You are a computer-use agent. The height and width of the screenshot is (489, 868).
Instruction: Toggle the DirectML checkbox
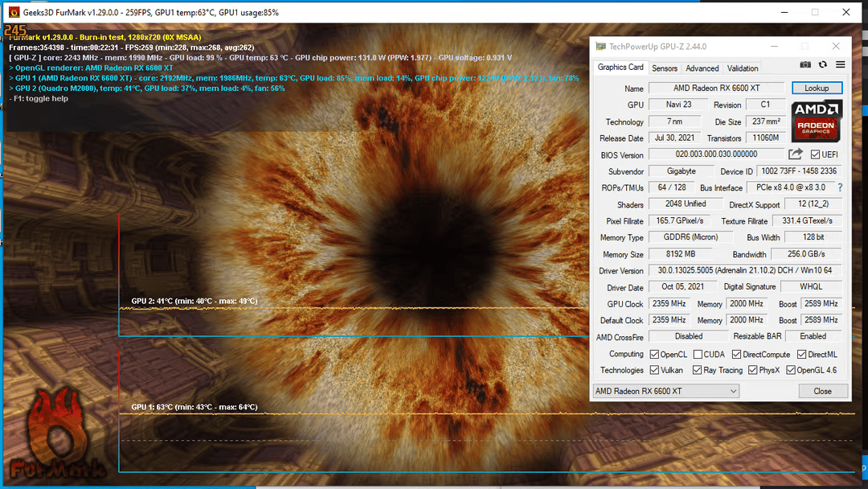click(801, 355)
